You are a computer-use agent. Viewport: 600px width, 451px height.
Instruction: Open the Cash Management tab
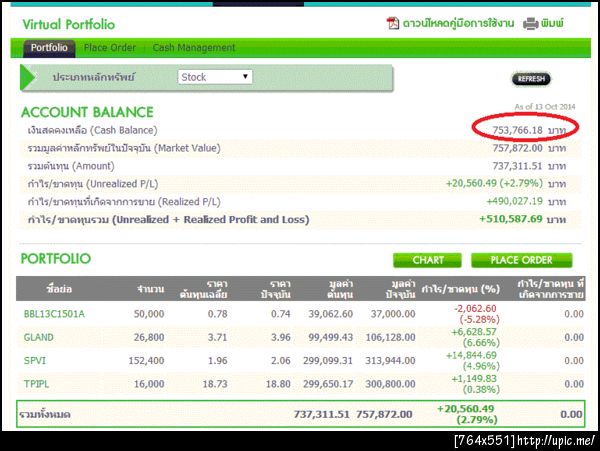pyautogui.click(x=194, y=48)
